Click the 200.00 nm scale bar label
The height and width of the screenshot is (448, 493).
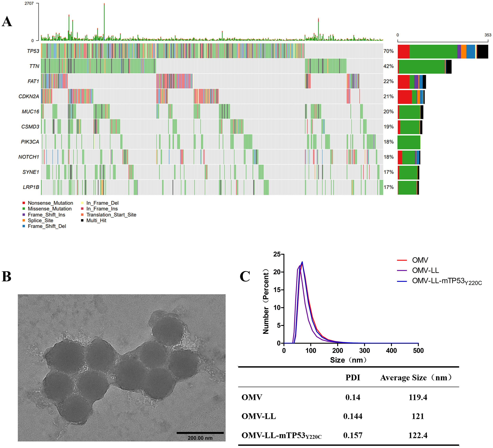(x=200, y=438)
